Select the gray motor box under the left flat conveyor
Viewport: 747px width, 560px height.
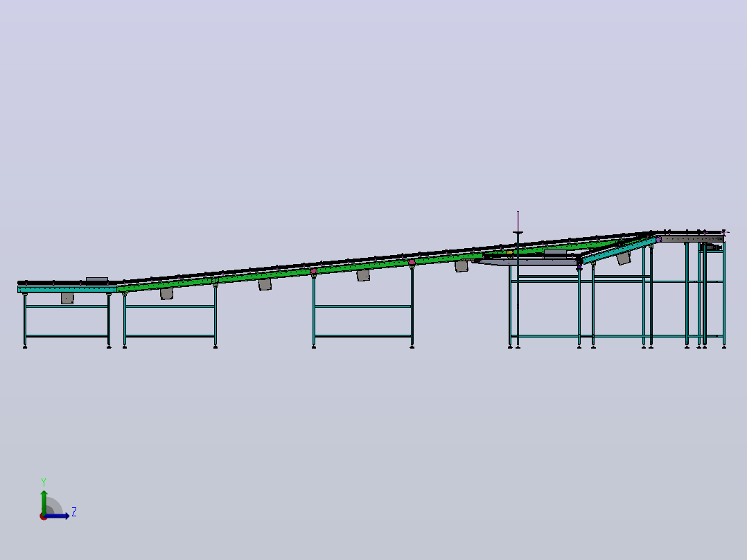click(67, 298)
